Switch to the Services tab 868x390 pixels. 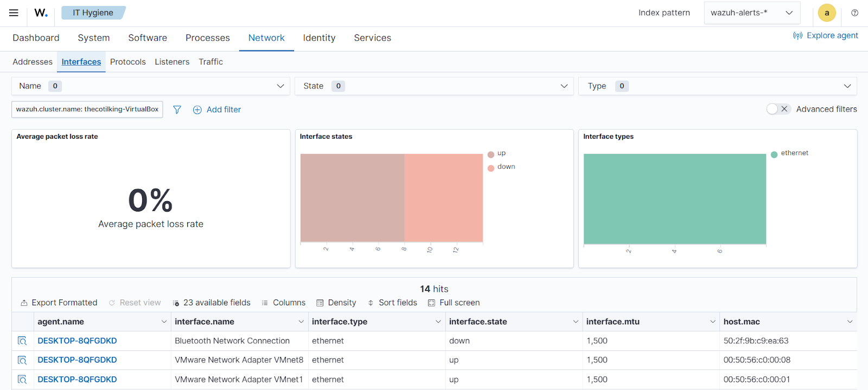373,38
